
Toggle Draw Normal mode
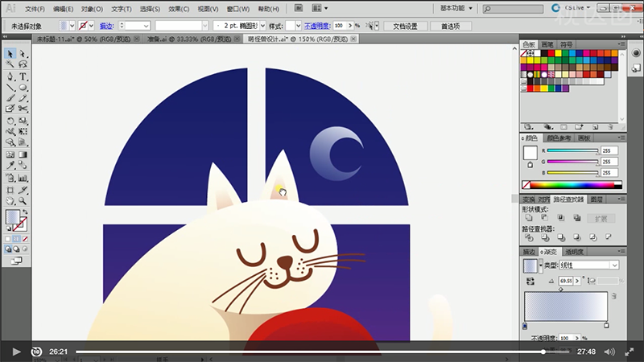(8, 249)
